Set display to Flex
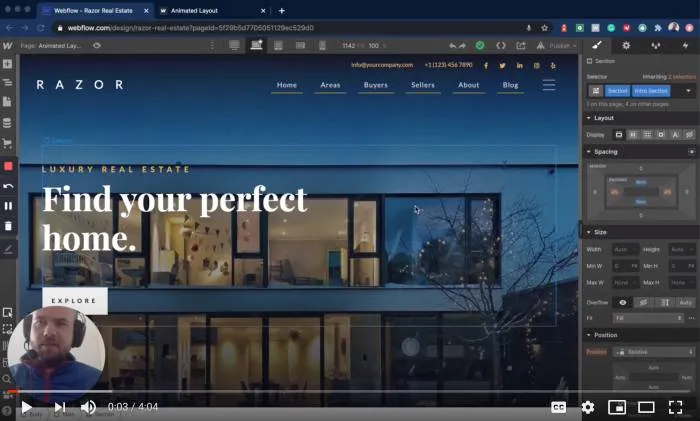Image resolution: width=700 pixels, height=421 pixels. click(x=633, y=134)
